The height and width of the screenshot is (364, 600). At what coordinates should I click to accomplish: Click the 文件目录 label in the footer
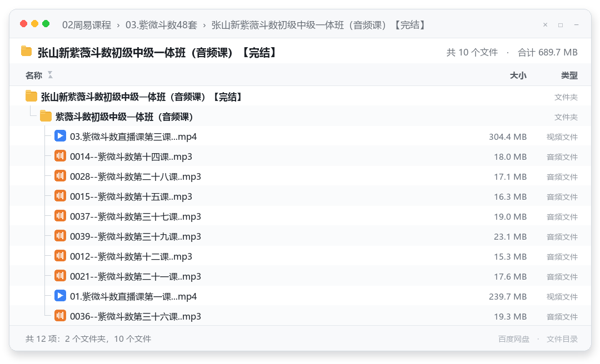(562, 339)
